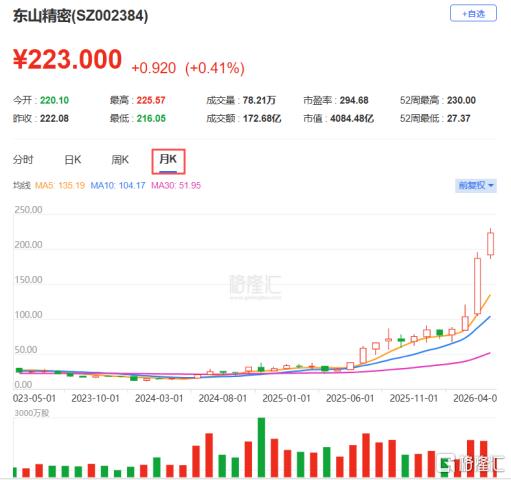Click the latest monthly candlestick near 200
511x480 pixels.
click(x=491, y=244)
